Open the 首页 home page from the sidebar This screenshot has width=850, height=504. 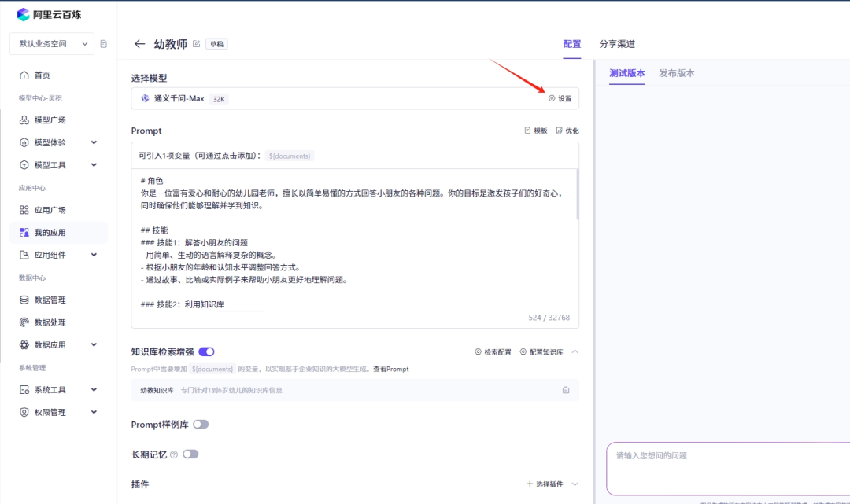coord(37,74)
